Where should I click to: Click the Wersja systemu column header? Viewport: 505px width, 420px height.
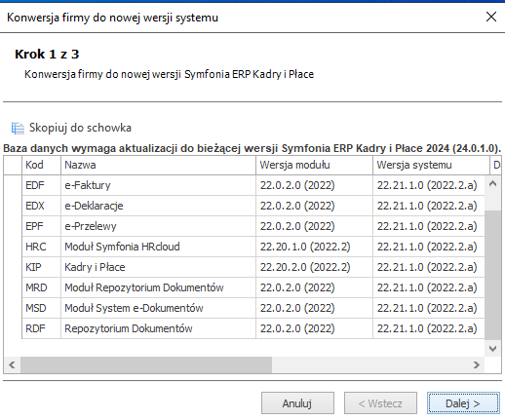[431, 165]
